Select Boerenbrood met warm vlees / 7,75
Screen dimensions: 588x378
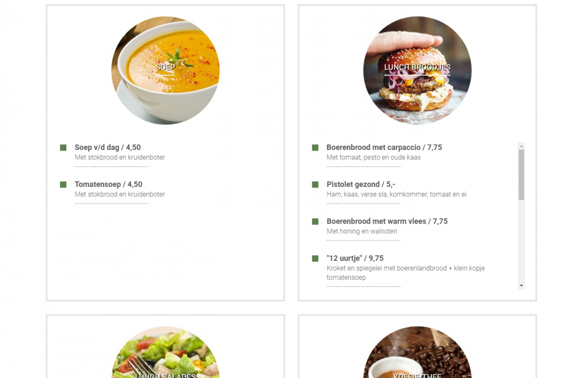pos(387,221)
